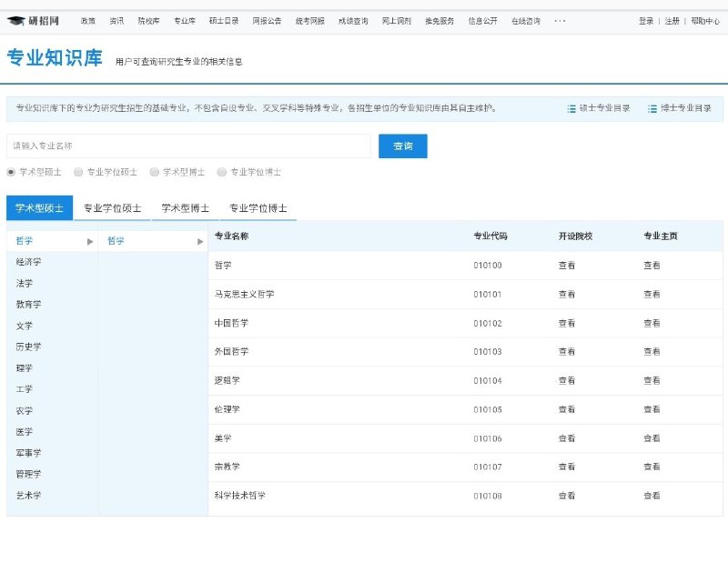
Task: Click the blue 查询 search button
Action: [x=403, y=146]
